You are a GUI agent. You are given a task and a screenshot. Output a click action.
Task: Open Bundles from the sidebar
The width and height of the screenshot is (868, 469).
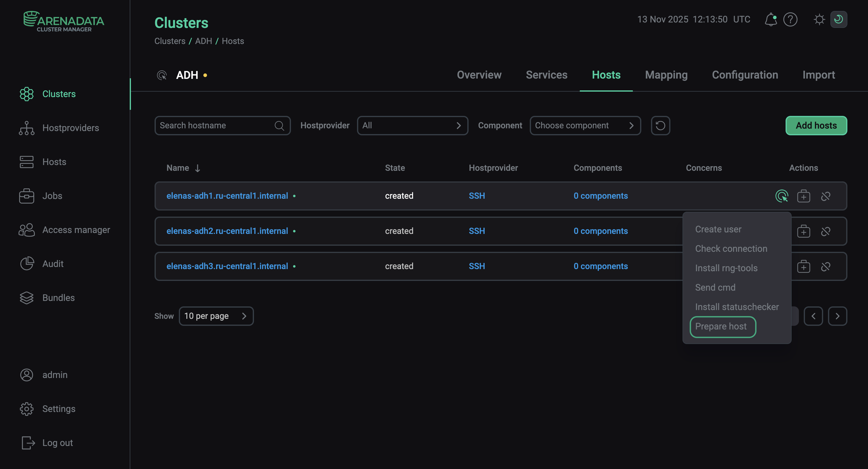point(58,297)
